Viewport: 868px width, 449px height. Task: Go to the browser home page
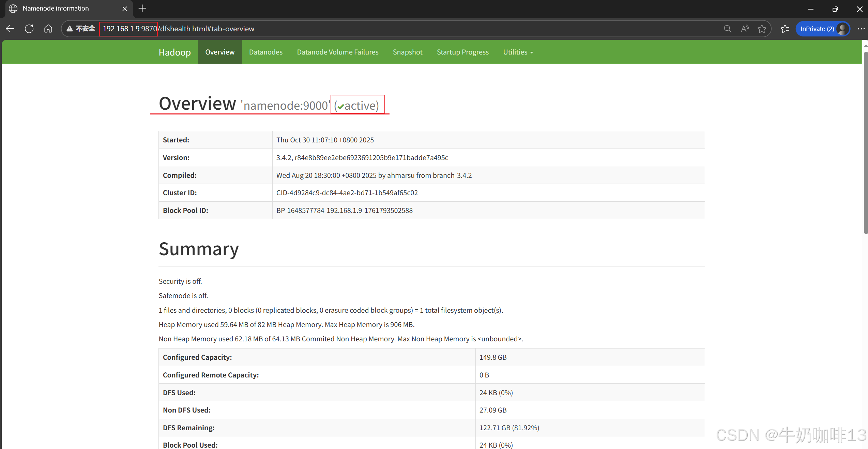coord(48,29)
